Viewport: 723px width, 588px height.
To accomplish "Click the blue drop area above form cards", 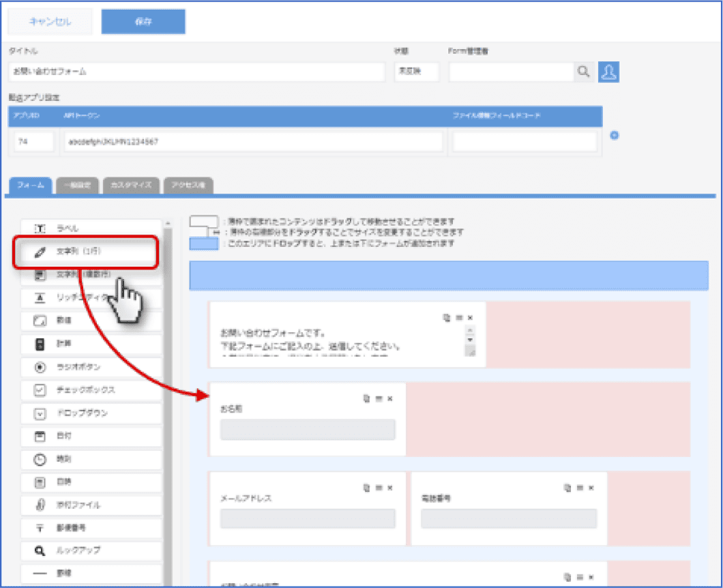I will (x=449, y=276).
